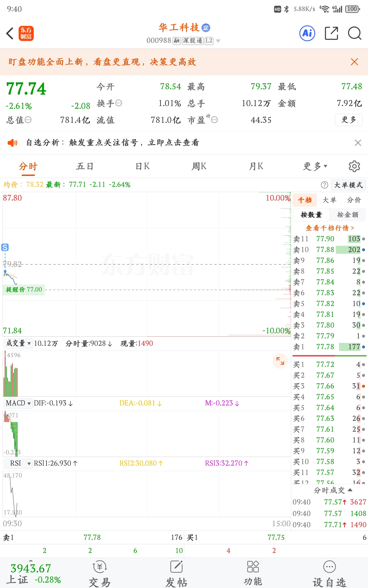
Task: Tap the 总值 info bubble icon
Action: pyautogui.click(x=28, y=119)
